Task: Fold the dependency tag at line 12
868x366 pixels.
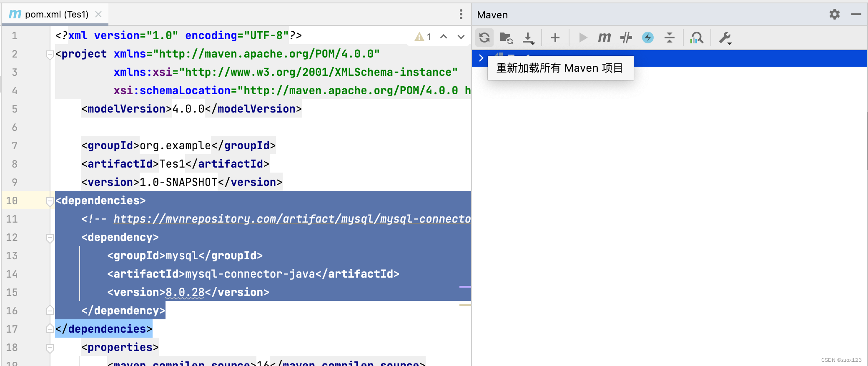Action: point(50,238)
